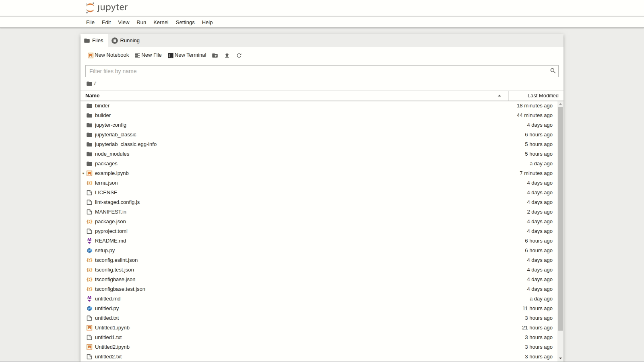Switch to the Files tab

[94, 41]
